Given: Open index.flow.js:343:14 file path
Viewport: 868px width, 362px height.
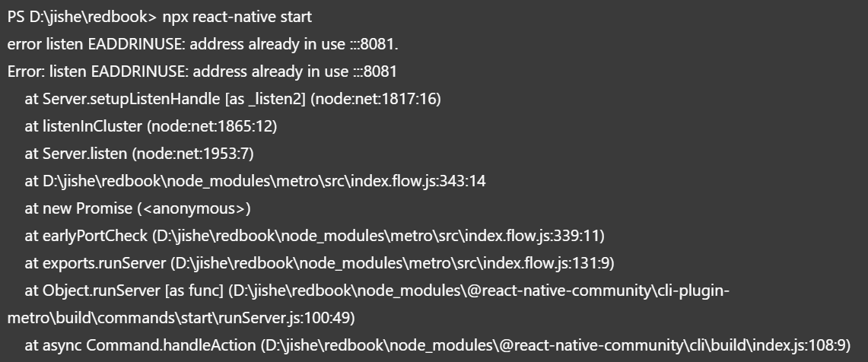Looking at the screenshot, I should 264,181.
